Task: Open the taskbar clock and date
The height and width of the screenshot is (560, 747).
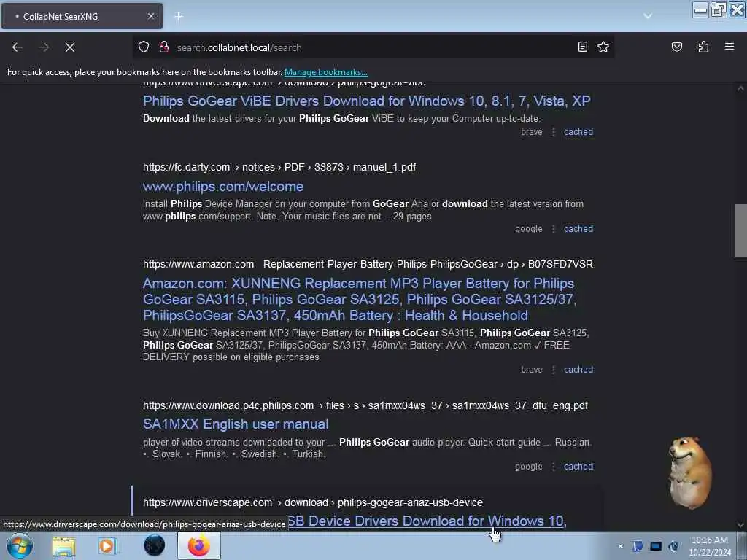Action: tap(710, 546)
